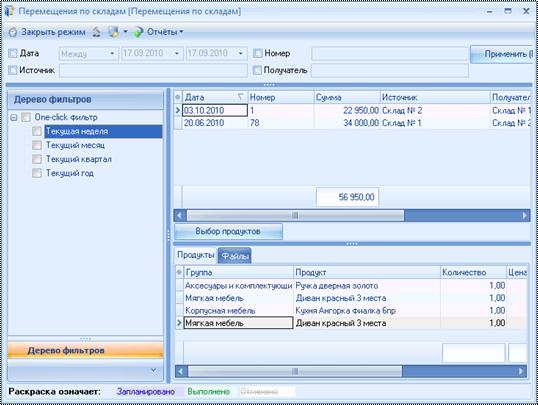Tick the Источник filter checkbox

point(13,70)
